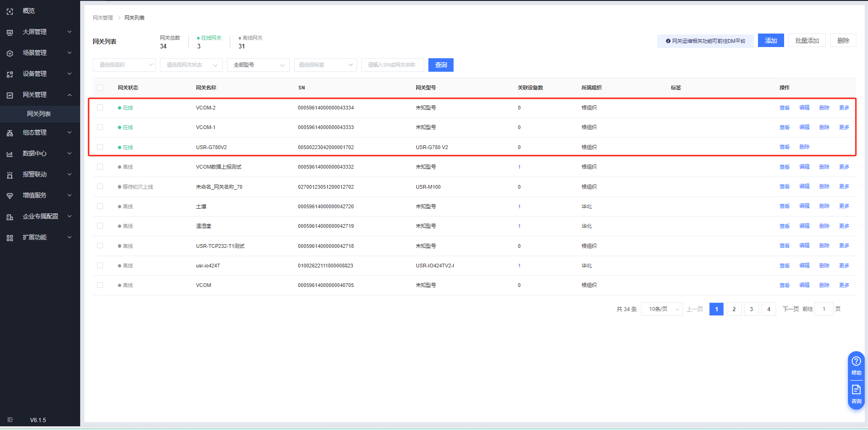The height and width of the screenshot is (430, 868).
Task: Toggle the select-all header checkbox
Action: coord(100,88)
